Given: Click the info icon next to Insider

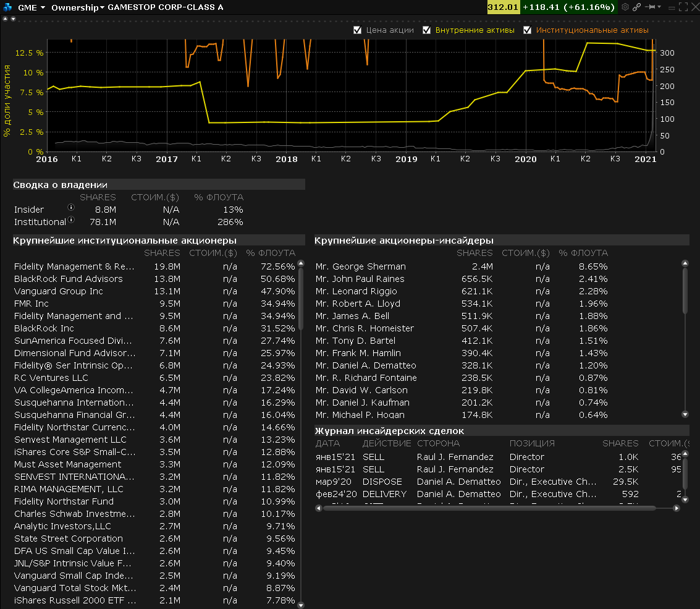Looking at the screenshot, I should pyautogui.click(x=70, y=207).
